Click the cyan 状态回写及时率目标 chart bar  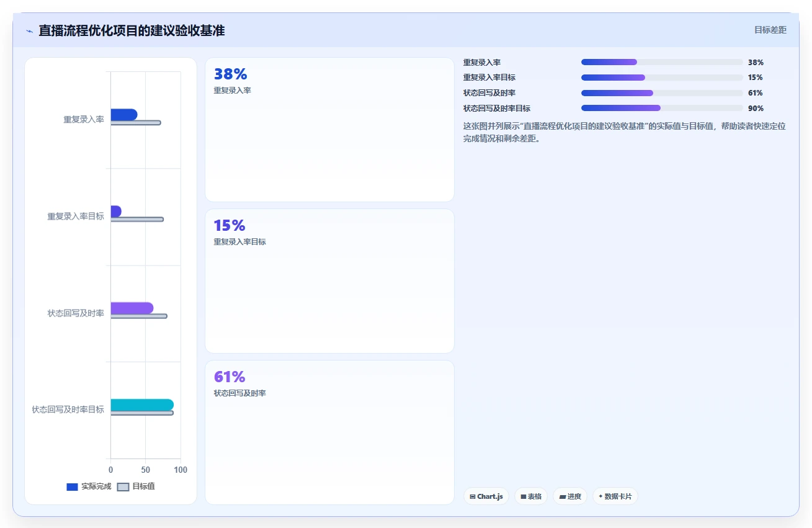[x=142, y=405]
